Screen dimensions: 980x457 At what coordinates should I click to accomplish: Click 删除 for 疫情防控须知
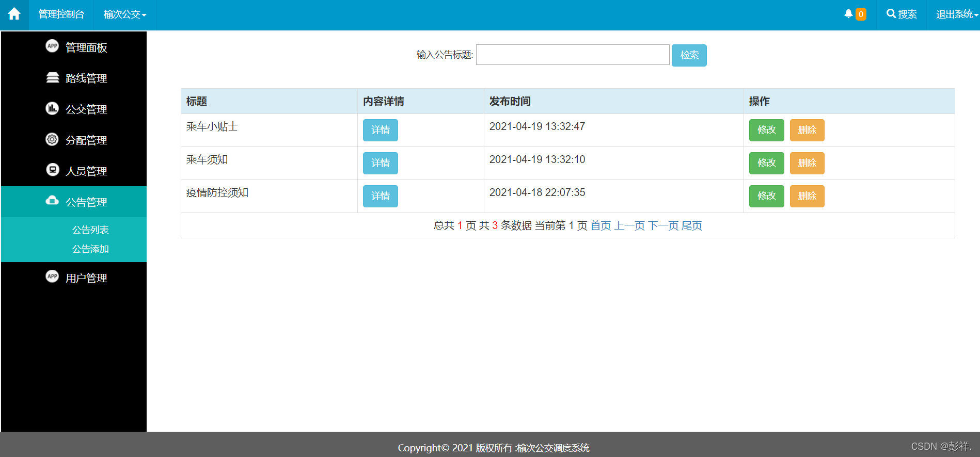(807, 196)
